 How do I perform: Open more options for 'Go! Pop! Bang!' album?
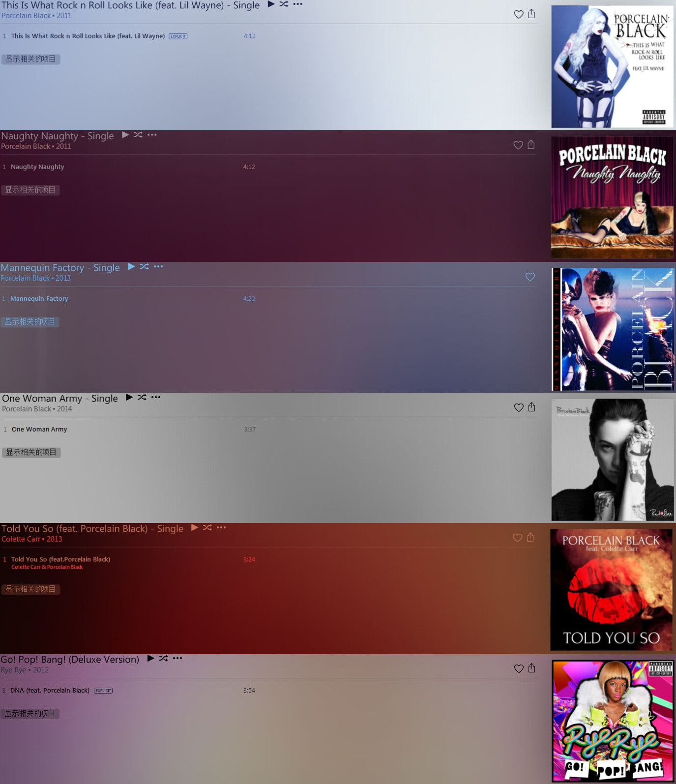177,658
